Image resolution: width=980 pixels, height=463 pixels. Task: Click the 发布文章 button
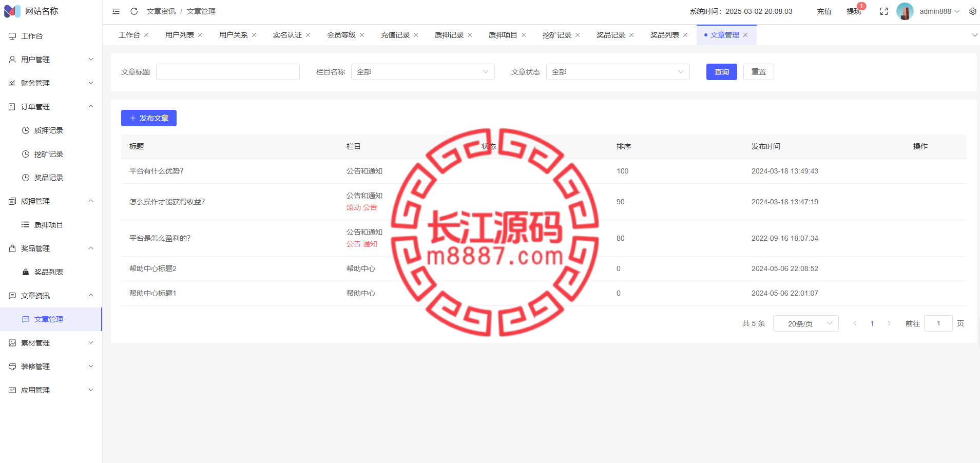point(149,118)
